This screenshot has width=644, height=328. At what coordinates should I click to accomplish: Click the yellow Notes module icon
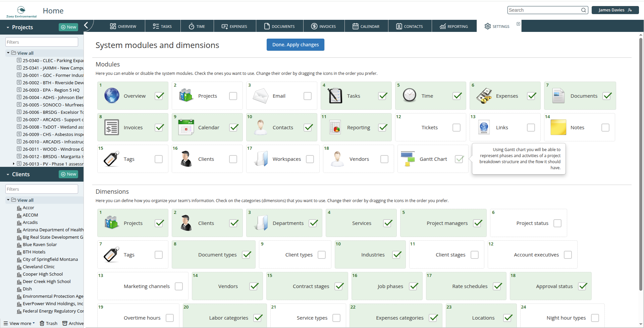pos(558,127)
